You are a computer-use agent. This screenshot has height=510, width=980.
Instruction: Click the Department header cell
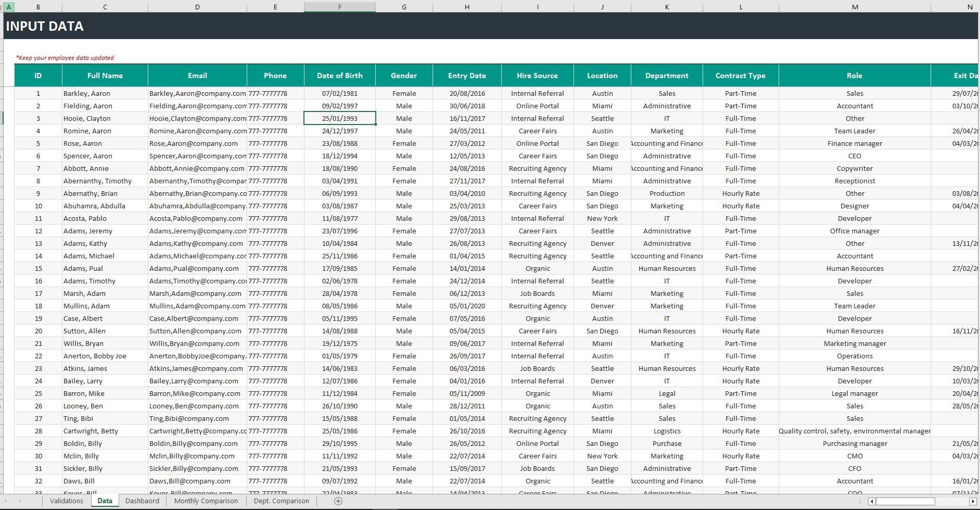click(x=667, y=76)
